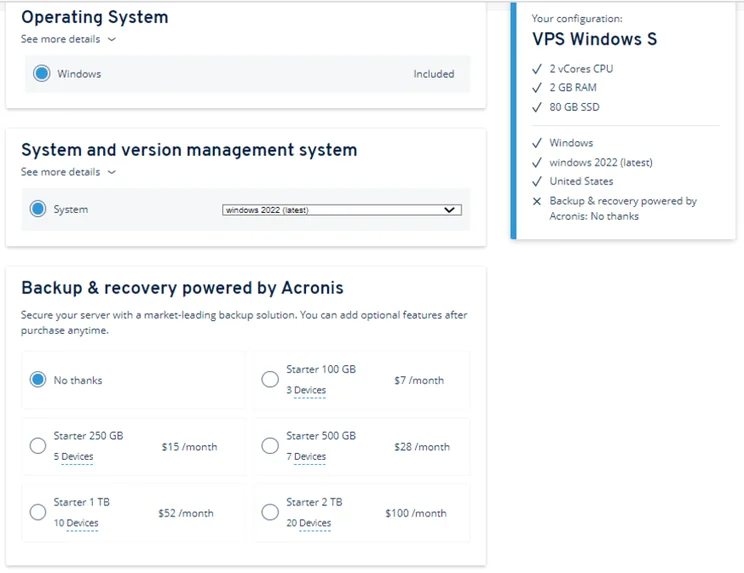Screen dimensions: 744x573
Task: Select Starter 250 GB backup plan
Action: [38, 446]
